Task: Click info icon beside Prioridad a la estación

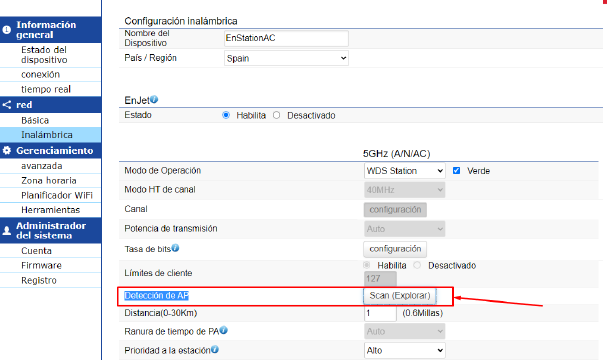Action: coord(215,349)
